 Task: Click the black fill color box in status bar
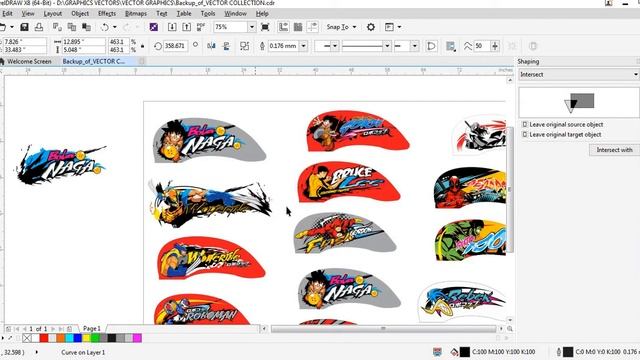465,352
